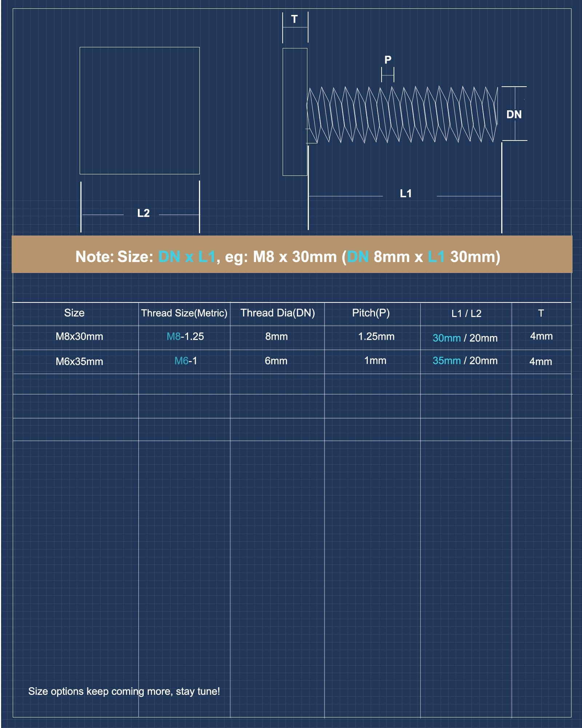Select the Pitch(P) column header
Viewport: 582px width, 728px height.
(x=371, y=313)
